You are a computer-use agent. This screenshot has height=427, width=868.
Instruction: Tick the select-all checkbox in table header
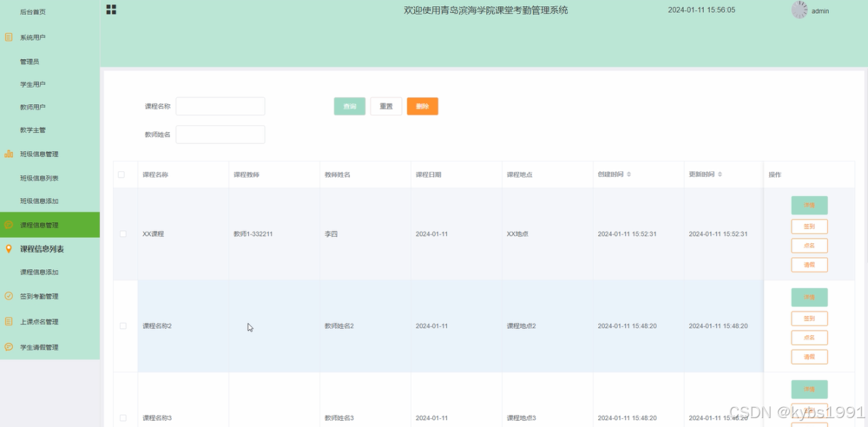121,175
